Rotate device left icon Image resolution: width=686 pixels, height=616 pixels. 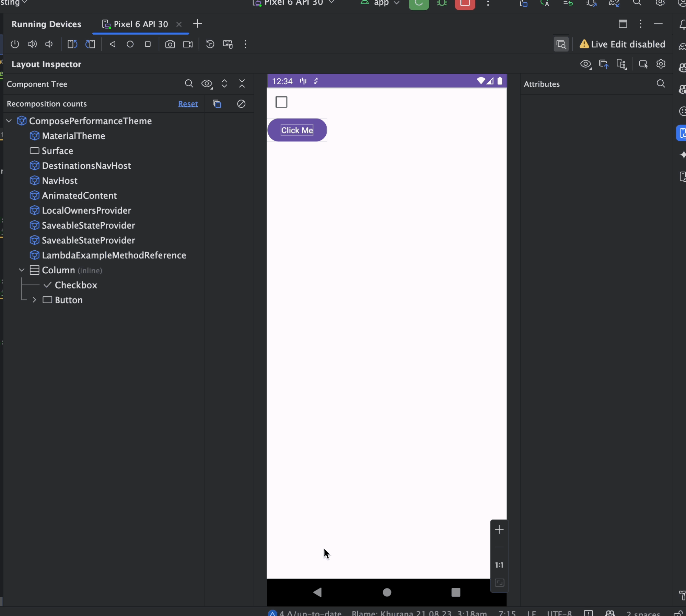(x=72, y=44)
